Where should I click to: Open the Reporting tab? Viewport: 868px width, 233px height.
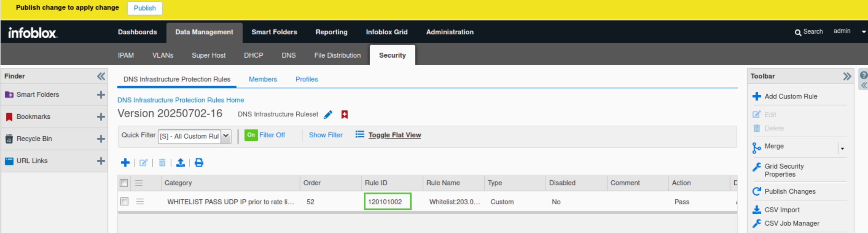(x=331, y=32)
